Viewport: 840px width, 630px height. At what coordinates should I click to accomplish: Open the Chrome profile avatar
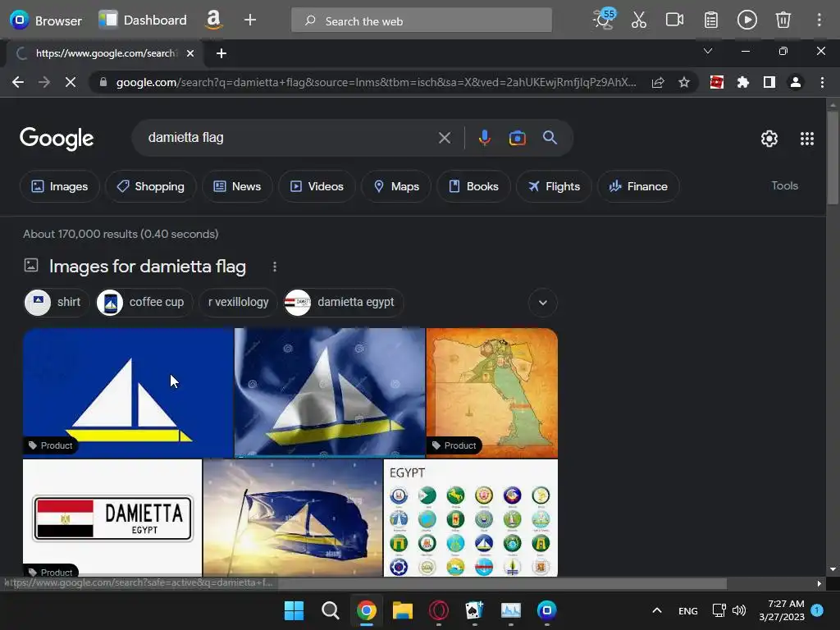pos(796,83)
